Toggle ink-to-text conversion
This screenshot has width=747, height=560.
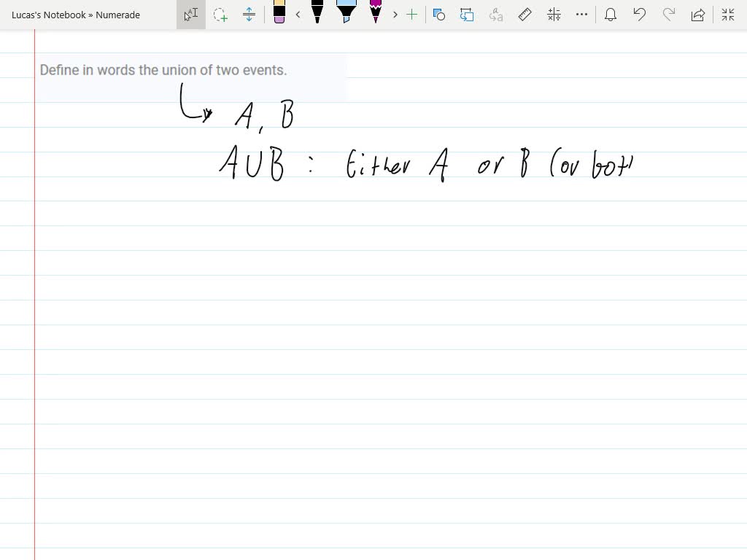point(497,13)
